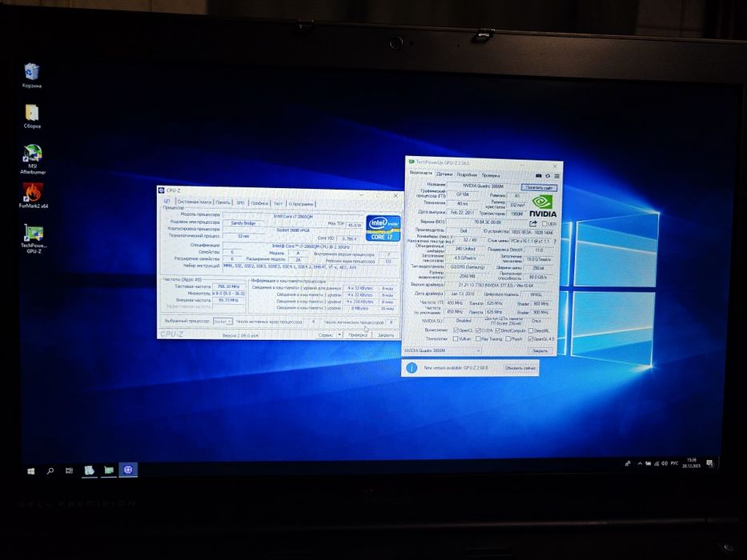This screenshot has width=747, height=560.
Task: Select the Видеокарта tab in GPU-Z
Action: point(420,174)
